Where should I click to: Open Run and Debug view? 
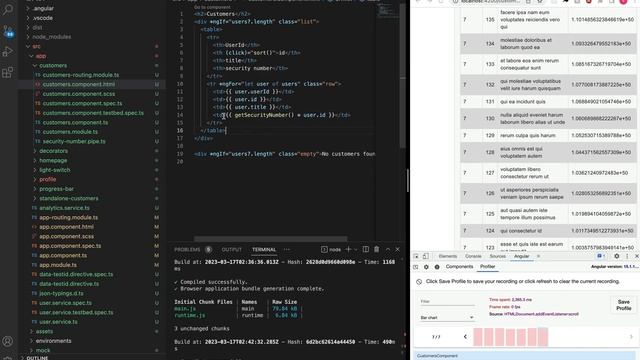click(8, 52)
